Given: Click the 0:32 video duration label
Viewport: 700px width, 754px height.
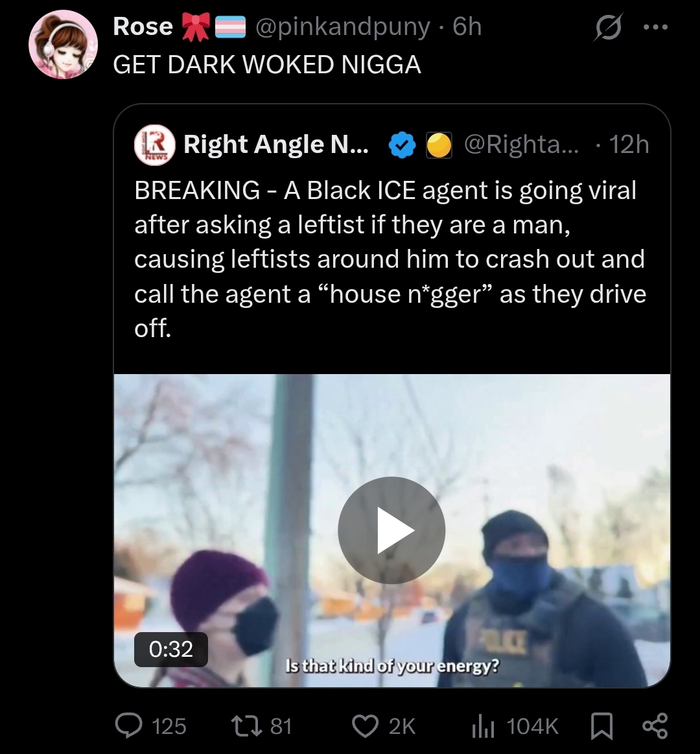Looking at the screenshot, I should point(170,649).
